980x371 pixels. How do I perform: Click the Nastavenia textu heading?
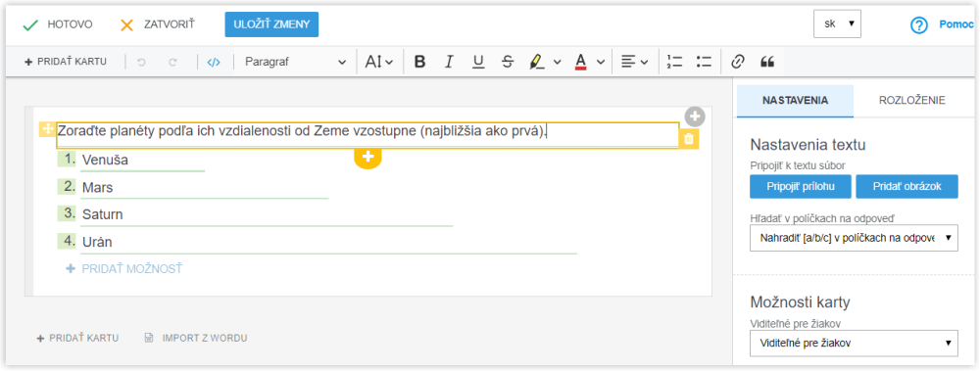coord(808,146)
